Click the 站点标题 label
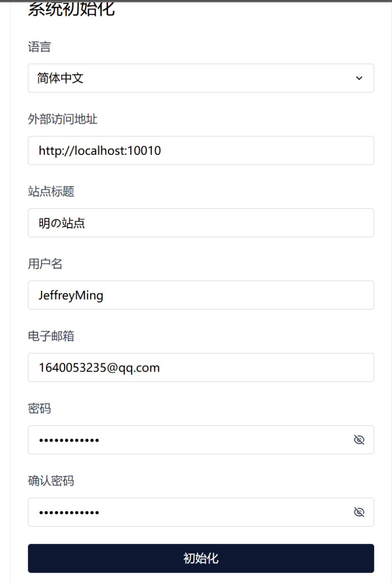The height and width of the screenshot is (583, 392). 51,192
